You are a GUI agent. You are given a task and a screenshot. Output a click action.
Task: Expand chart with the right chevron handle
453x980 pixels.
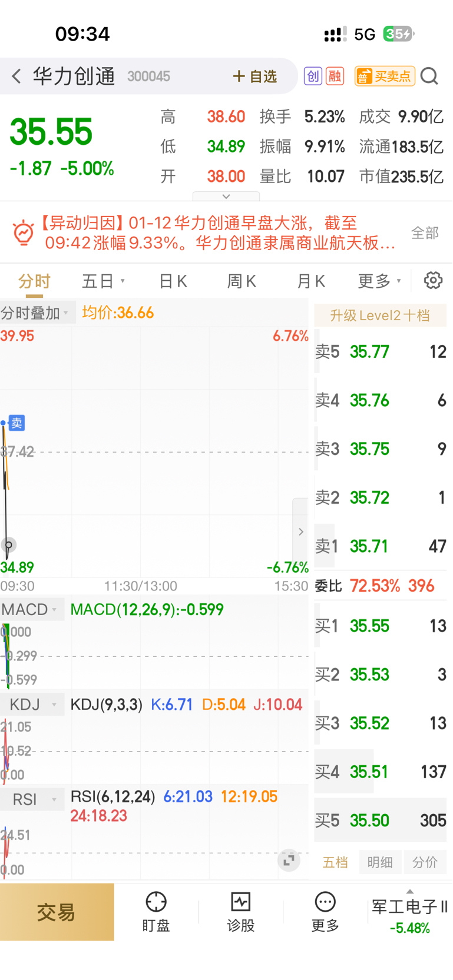click(x=300, y=531)
